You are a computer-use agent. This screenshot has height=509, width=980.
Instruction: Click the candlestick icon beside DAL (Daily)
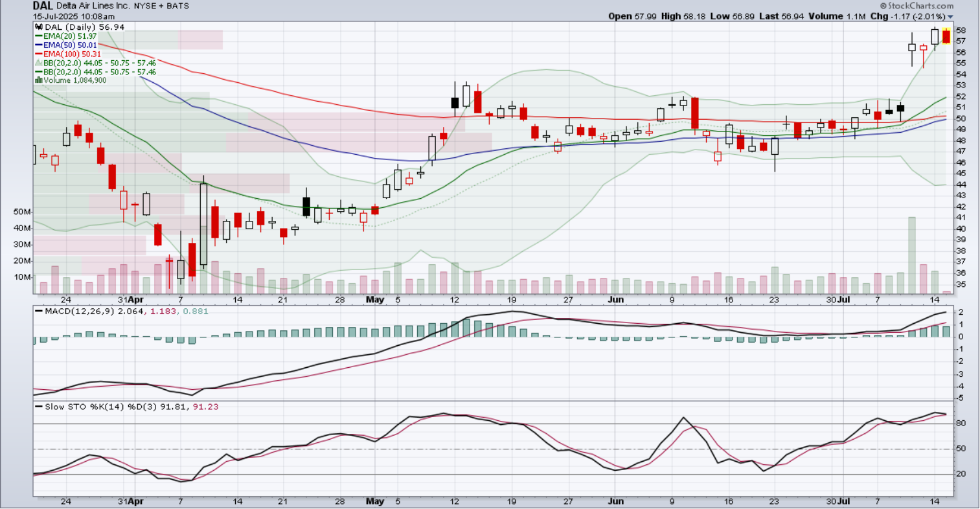pyautogui.click(x=39, y=27)
